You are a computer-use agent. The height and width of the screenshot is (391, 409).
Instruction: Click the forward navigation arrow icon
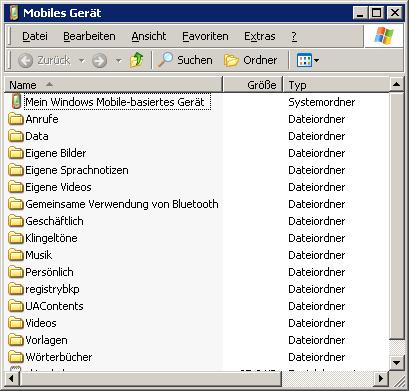[99, 61]
